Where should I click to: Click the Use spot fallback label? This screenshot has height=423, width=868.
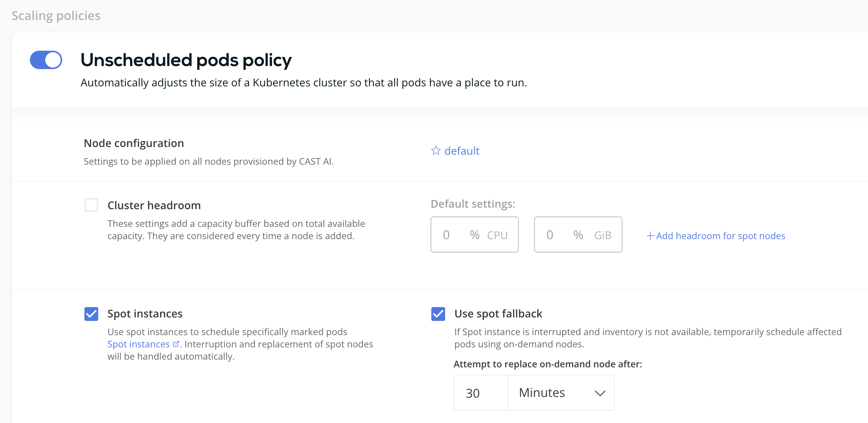pyautogui.click(x=498, y=314)
